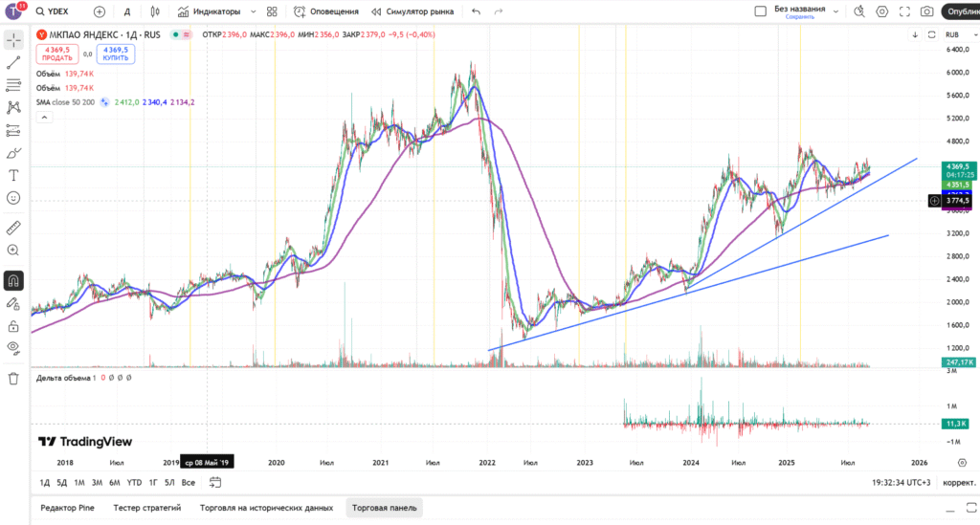Viewport: 980px width, 525px height.
Task: Expand the Без названия layout dropdown
Action: pos(835,11)
